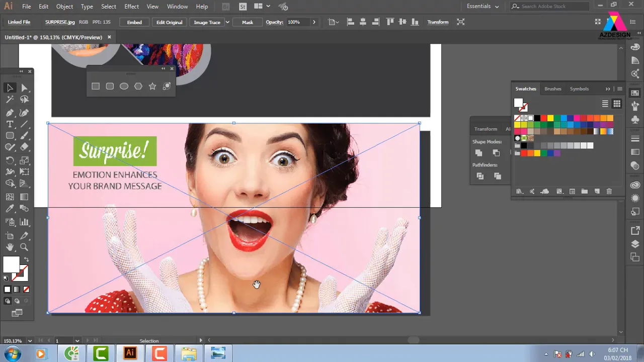Expand Opacity slider arrow

click(x=314, y=22)
